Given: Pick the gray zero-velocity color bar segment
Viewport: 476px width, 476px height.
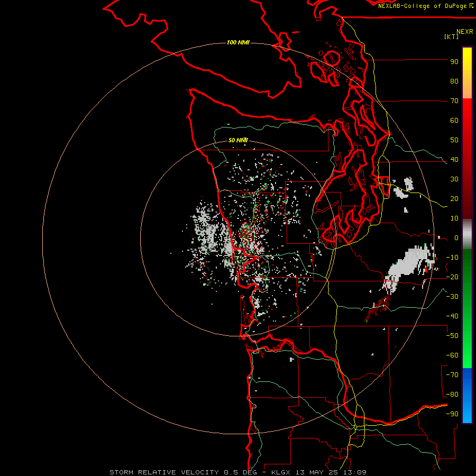Looking at the screenshot, I should pos(467,234).
